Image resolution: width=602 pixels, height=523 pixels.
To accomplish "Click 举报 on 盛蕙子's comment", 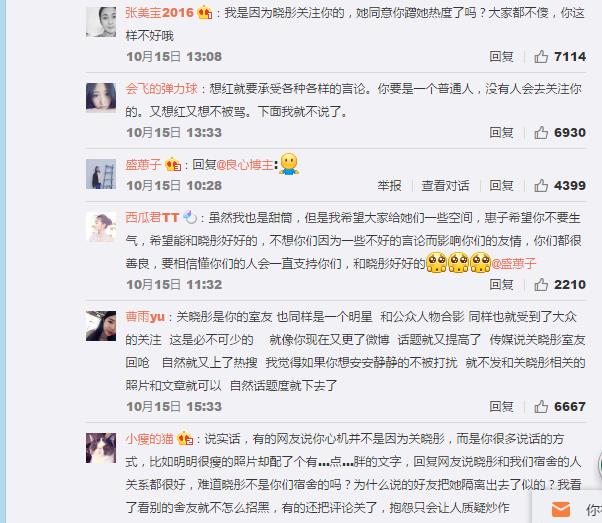I will [x=389, y=186].
